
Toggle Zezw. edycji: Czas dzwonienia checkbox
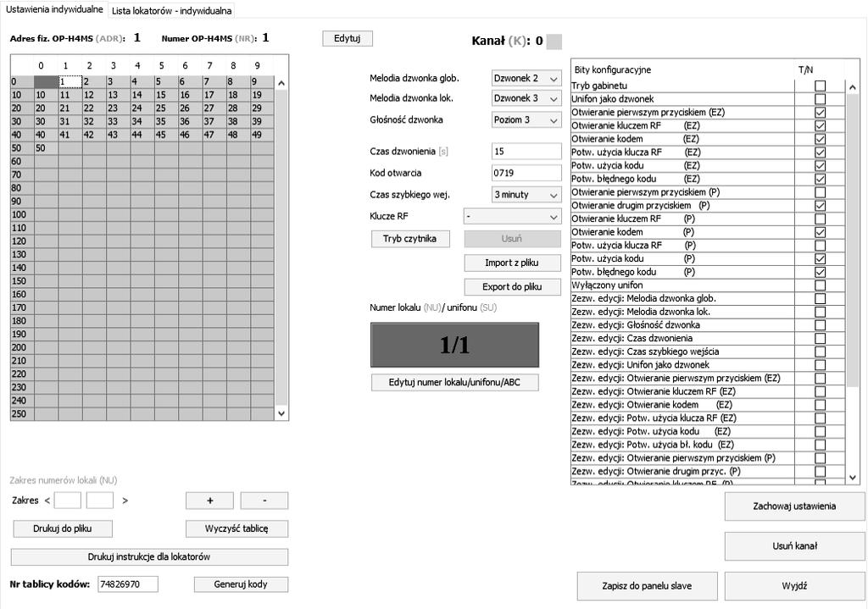click(x=820, y=339)
